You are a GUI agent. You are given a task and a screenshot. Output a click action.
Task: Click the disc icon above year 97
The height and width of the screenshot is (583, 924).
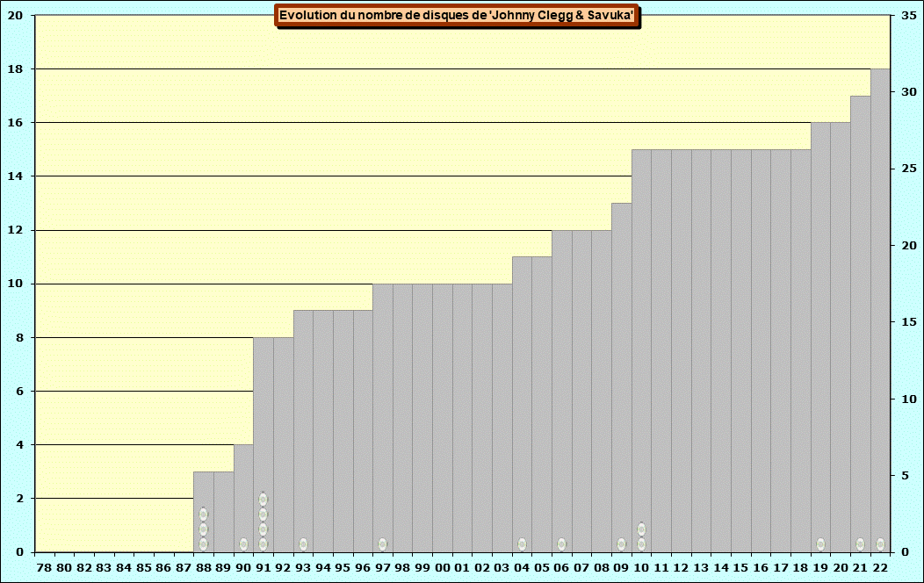[382, 544]
